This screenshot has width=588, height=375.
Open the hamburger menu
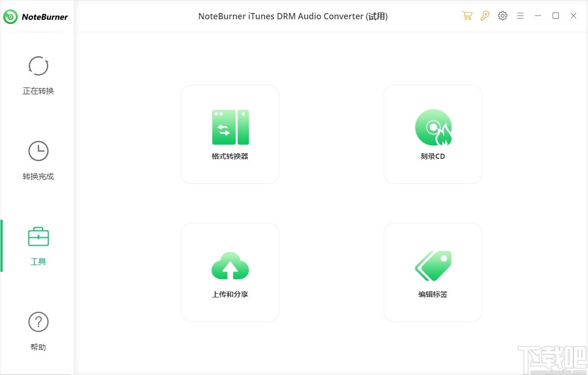520,16
